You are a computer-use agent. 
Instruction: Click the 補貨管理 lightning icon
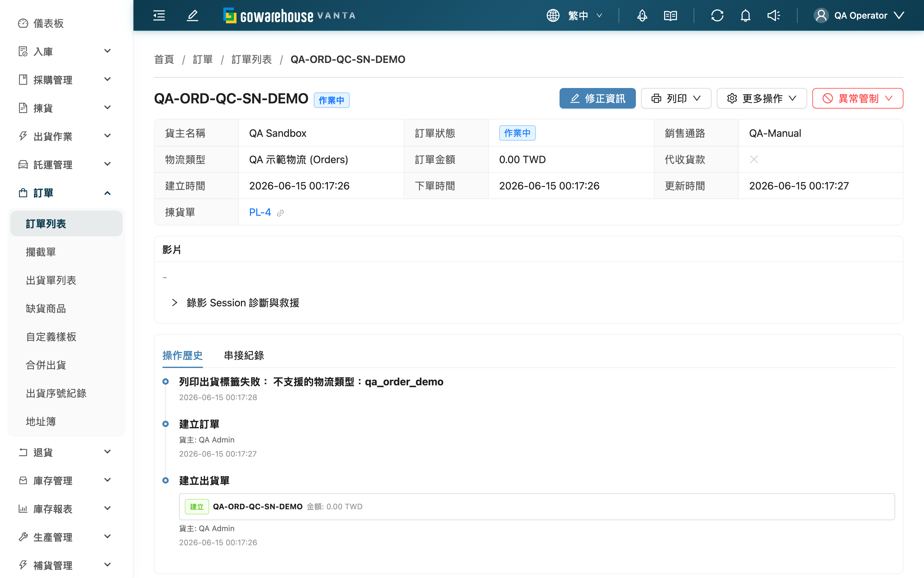pos(23,565)
